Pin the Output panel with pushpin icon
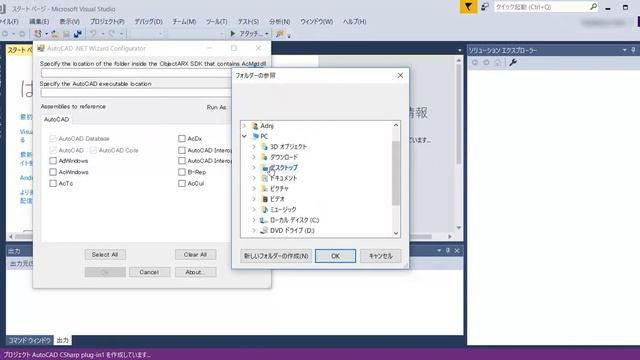Viewport: 640px width, 360px height. click(x=448, y=250)
